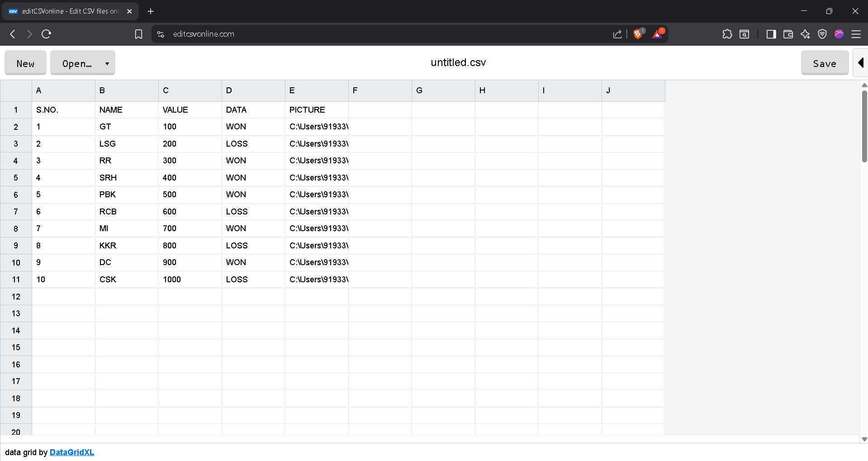Viewport: 868px width, 461px height.
Task: Select row 12 header
Action: 16,297
